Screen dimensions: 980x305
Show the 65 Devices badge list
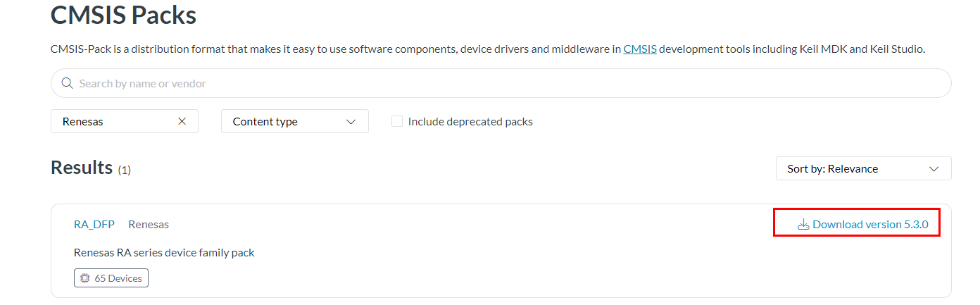pyautogui.click(x=111, y=278)
